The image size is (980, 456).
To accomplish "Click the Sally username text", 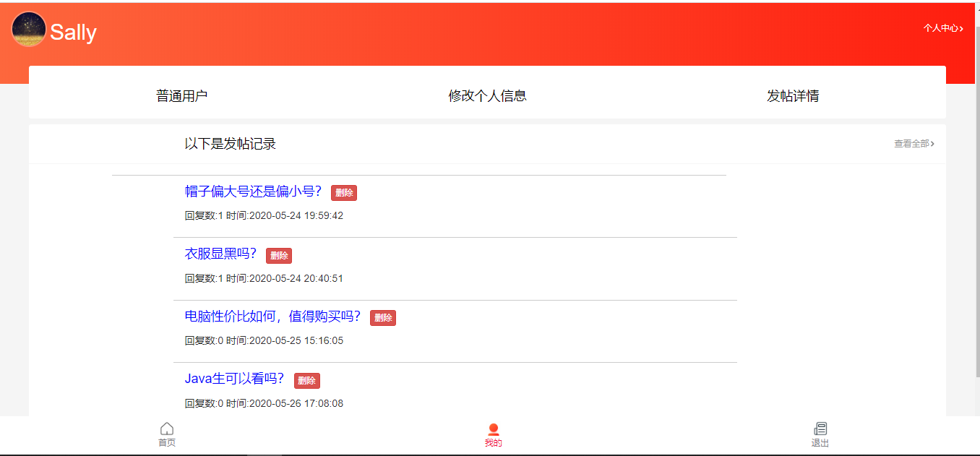I will 73,32.
